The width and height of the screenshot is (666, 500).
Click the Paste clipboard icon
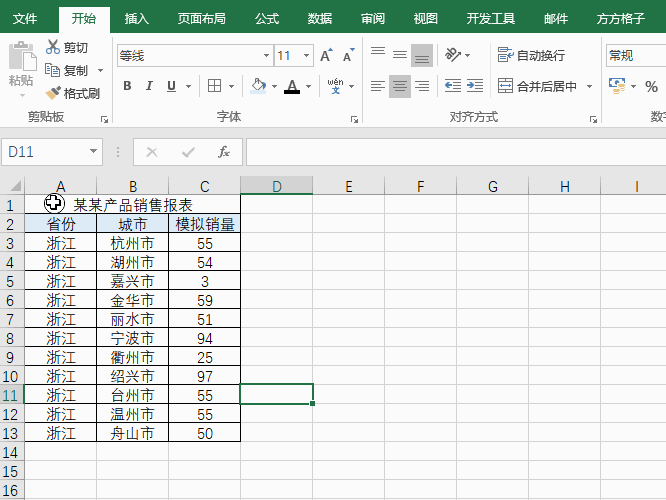pos(23,56)
